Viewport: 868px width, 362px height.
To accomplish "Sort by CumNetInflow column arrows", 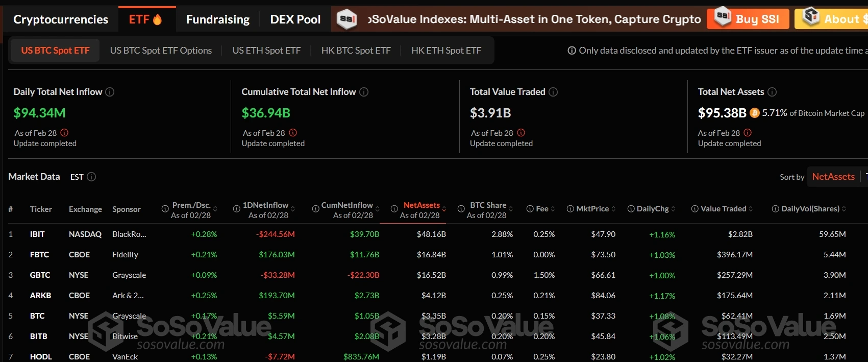I will pyautogui.click(x=378, y=209).
